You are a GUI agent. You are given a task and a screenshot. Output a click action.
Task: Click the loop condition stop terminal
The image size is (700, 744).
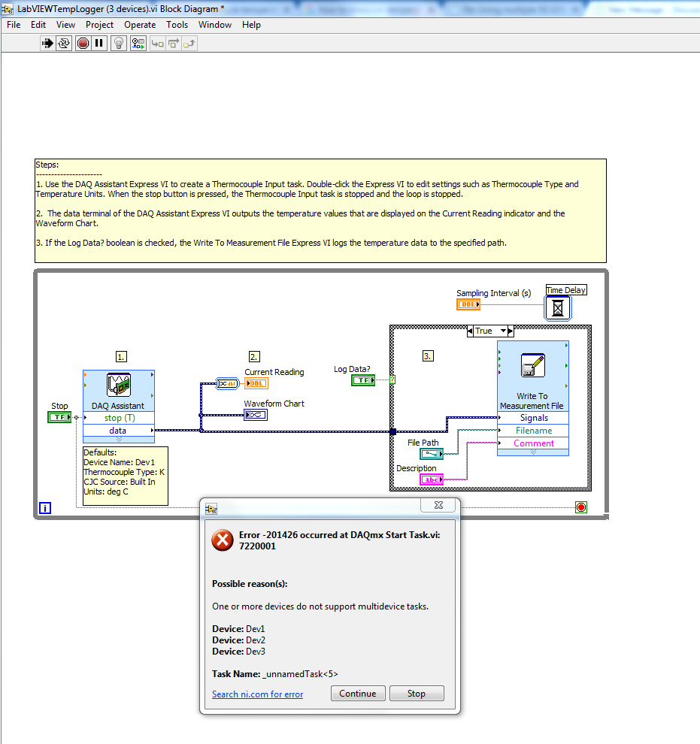pyautogui.click(x=580, y=508)
